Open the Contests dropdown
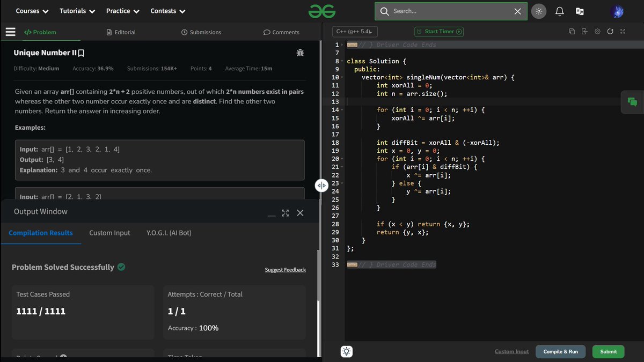Screen dimensions: 644x362 click(x=168, y=11)
